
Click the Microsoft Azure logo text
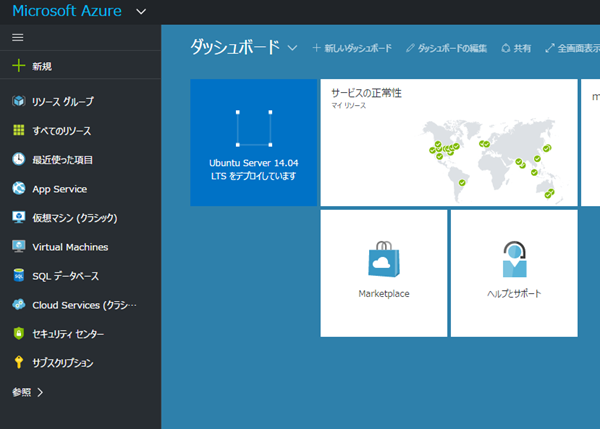(x=67, y=11)
